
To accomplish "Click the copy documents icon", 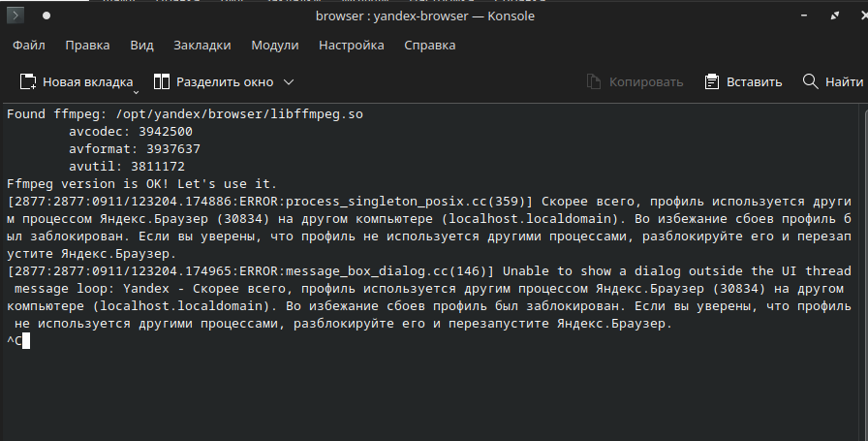I will 594,82.
